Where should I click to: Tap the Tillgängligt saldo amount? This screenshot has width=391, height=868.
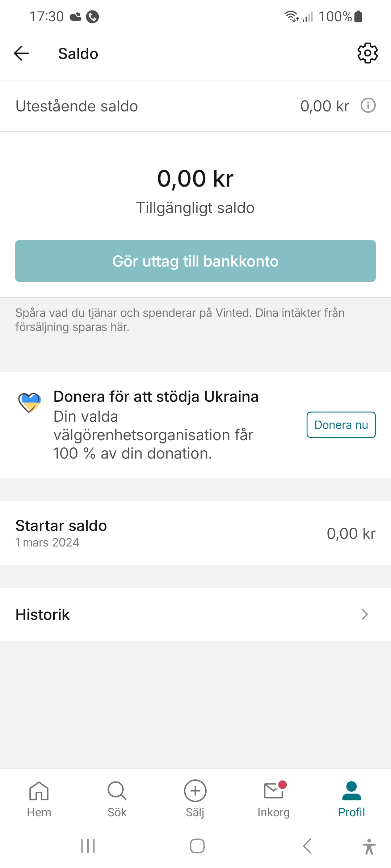click(x=195, y=179)
